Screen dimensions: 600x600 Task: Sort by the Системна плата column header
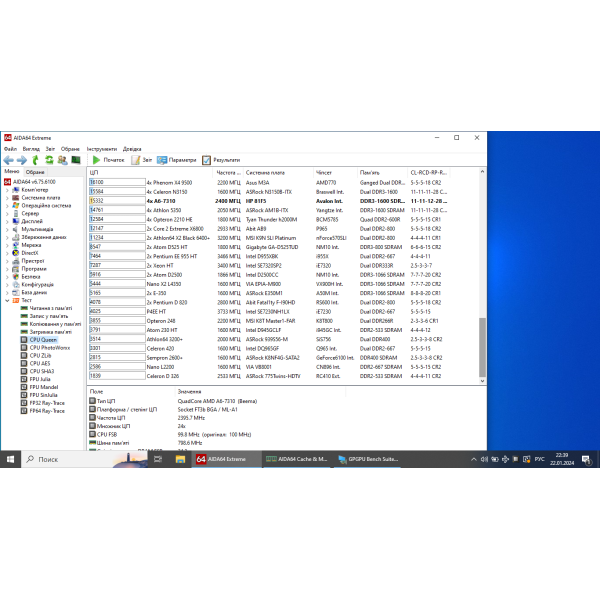(278, 173)
